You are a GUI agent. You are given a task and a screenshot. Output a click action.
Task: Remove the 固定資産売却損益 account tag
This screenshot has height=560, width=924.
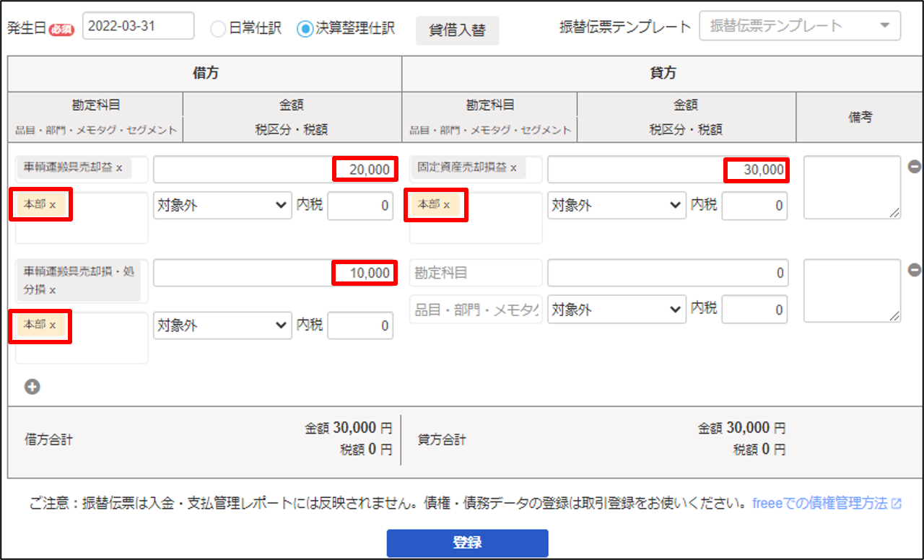point(513,167)
